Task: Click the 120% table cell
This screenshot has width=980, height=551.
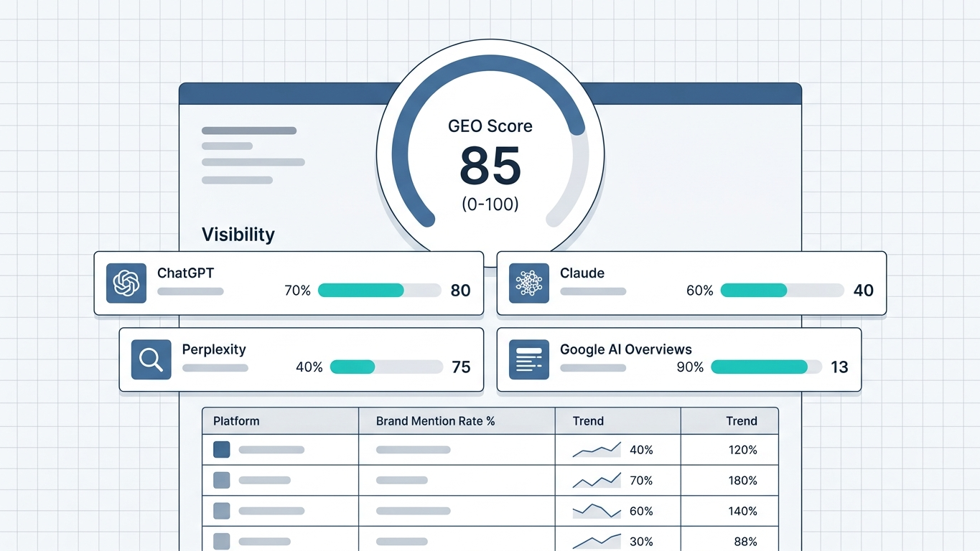Action: (743, 450)
